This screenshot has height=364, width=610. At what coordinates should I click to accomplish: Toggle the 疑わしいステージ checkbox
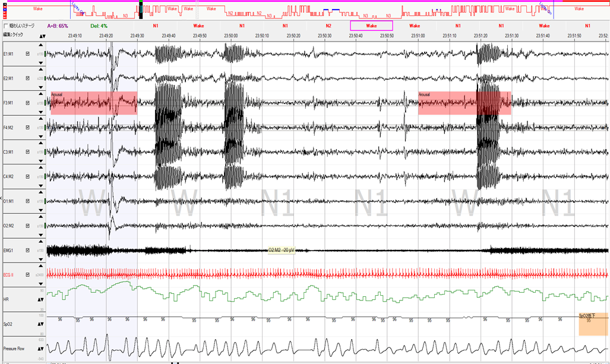click(7, 26)
